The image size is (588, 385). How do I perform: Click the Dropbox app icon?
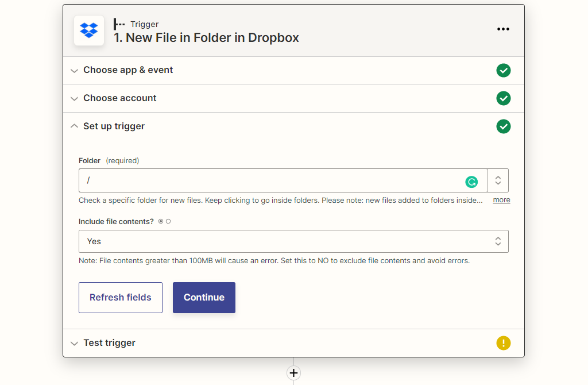click(x=88, y=29)
